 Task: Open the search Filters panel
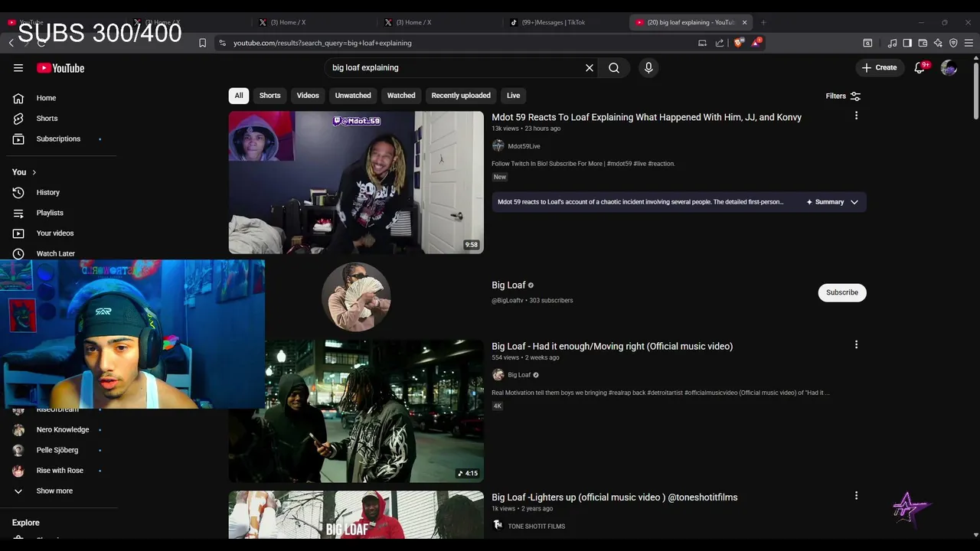click(843, 96)
